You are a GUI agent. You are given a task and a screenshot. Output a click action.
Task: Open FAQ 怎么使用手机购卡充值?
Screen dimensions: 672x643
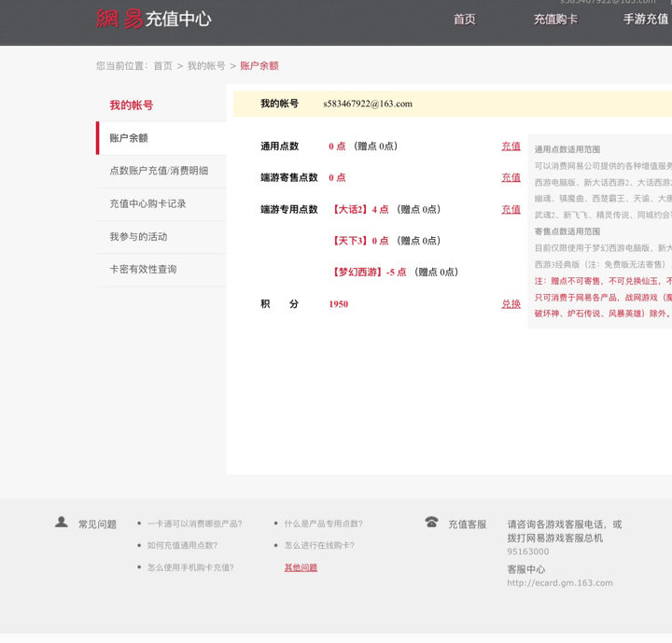pyautogui.click(x=190, y=567)
